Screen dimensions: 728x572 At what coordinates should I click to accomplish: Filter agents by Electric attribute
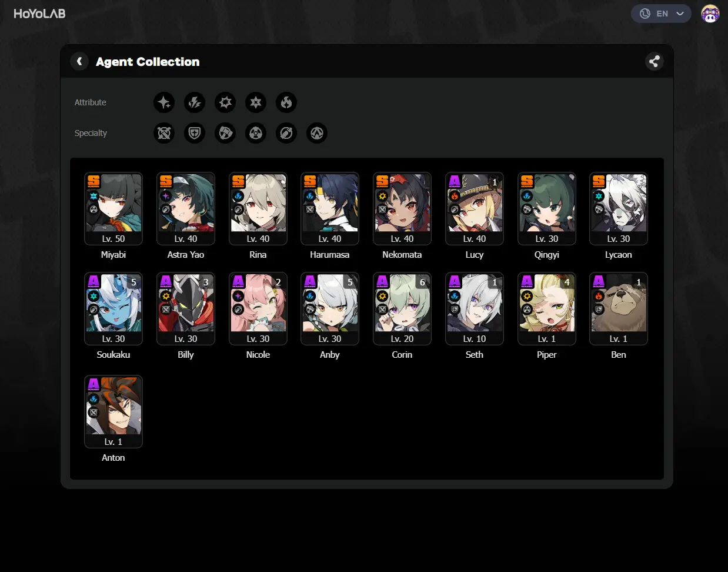[x=195, y=102]
